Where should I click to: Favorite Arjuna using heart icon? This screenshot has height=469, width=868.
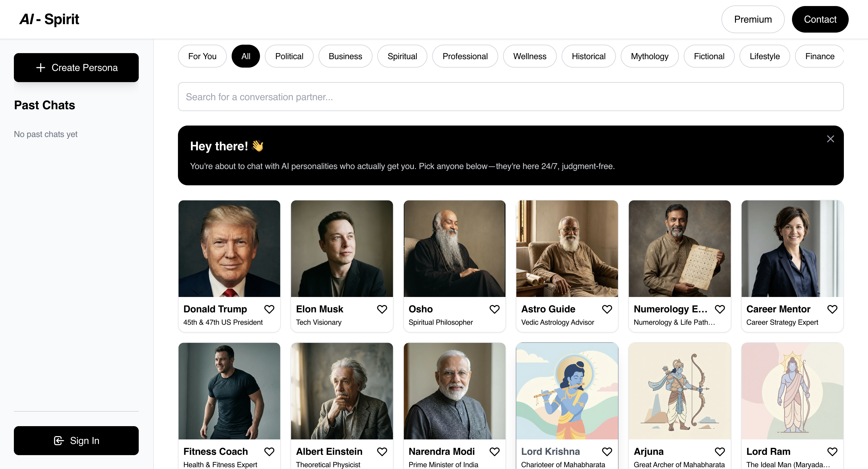[719, 451]
